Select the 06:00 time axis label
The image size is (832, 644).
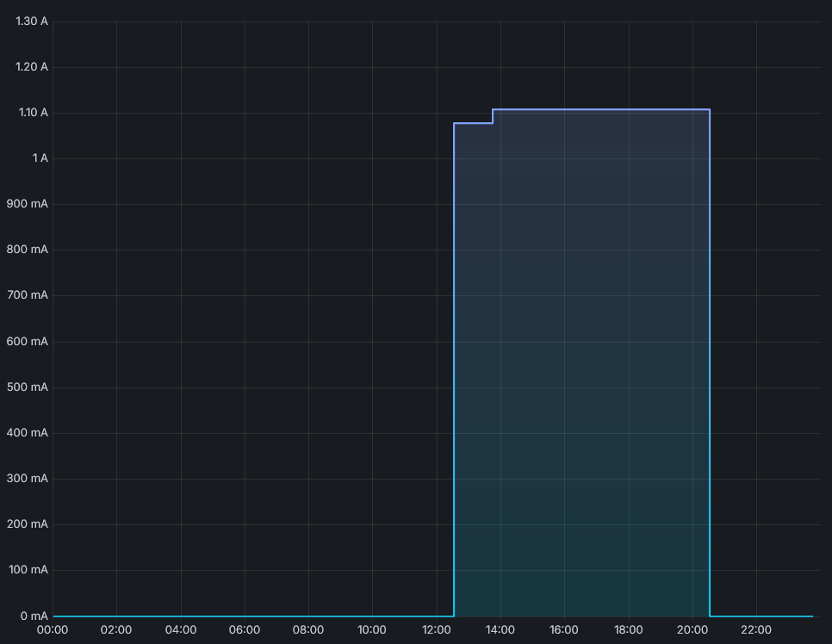coord(245,630)
